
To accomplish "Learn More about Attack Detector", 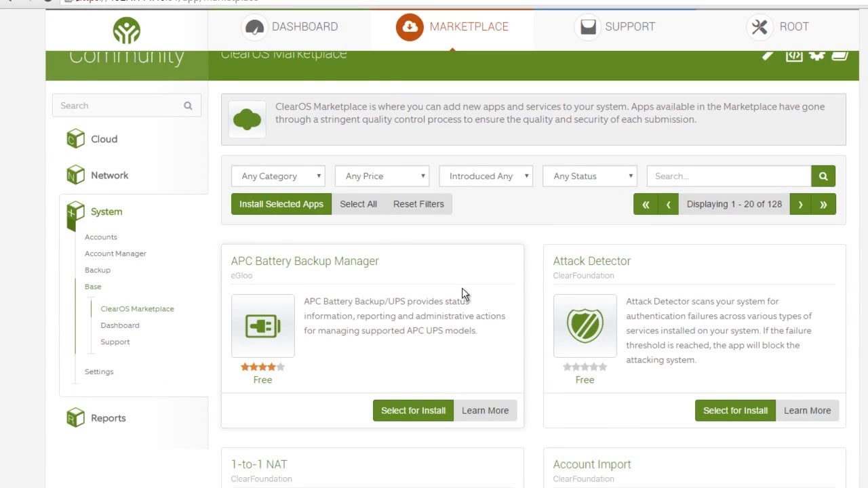I will tap(807, 410).
